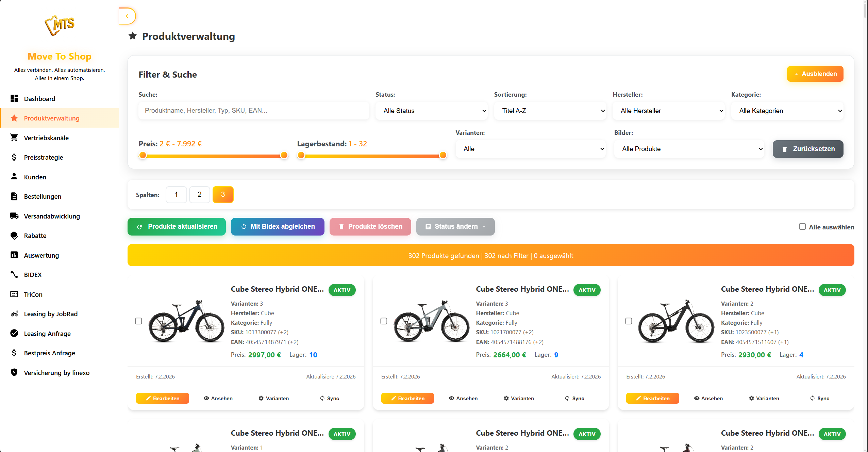Click the BIDEX icon in sidebar
This screenshot has height=452, width=868.
coord(14,275)
